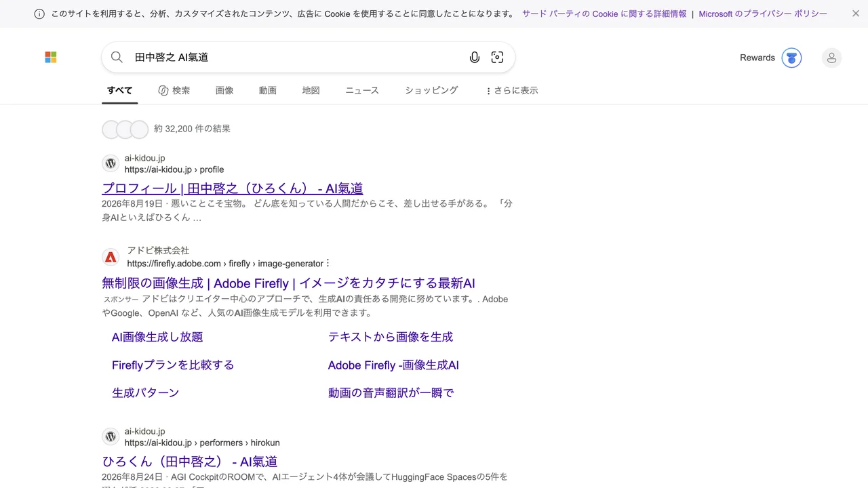Open visual search camera icon
868x488 pixels.
[x=498, y=58]
